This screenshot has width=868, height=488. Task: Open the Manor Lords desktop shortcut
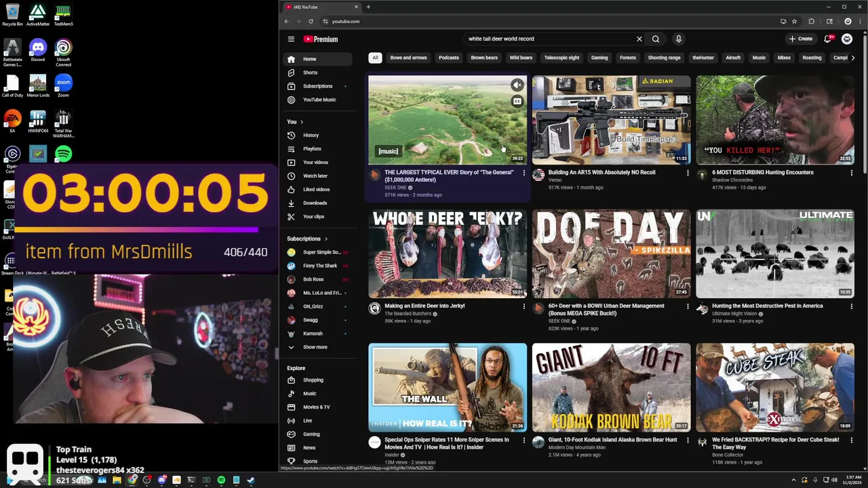(37, 86)
